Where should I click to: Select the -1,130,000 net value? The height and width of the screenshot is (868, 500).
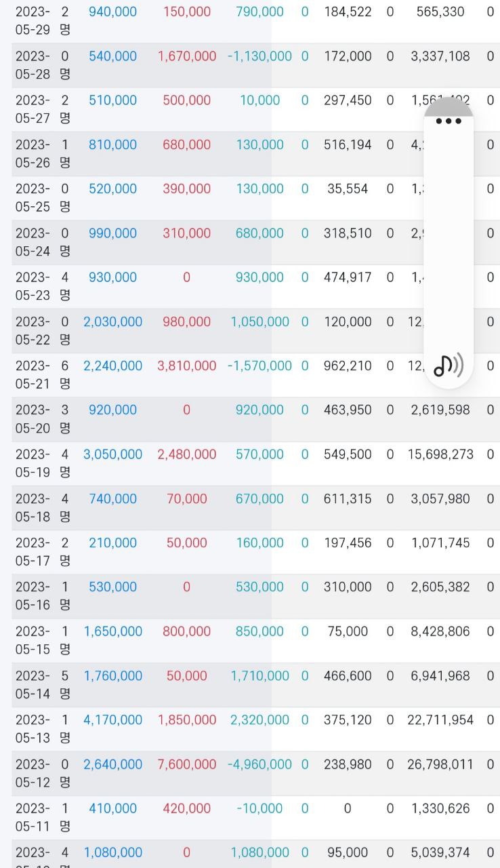(x=260, y=56)
